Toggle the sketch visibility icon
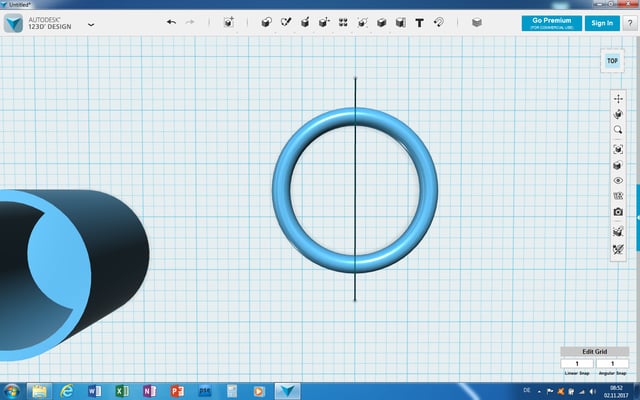Viewport: 640px width, 400px height. click(618, 249)
